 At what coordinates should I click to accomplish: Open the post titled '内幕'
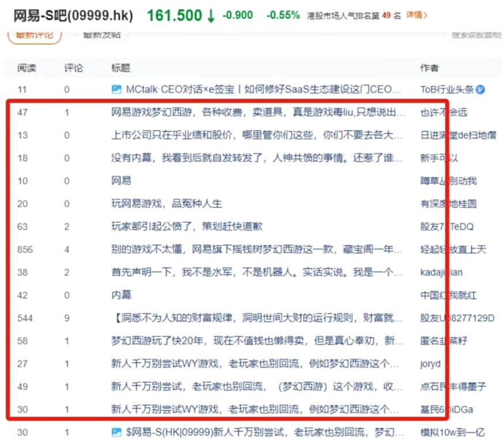click(121, 295)
